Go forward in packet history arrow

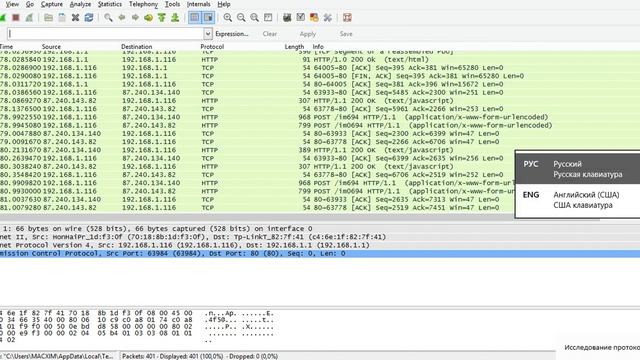click(x=135, y=18)
